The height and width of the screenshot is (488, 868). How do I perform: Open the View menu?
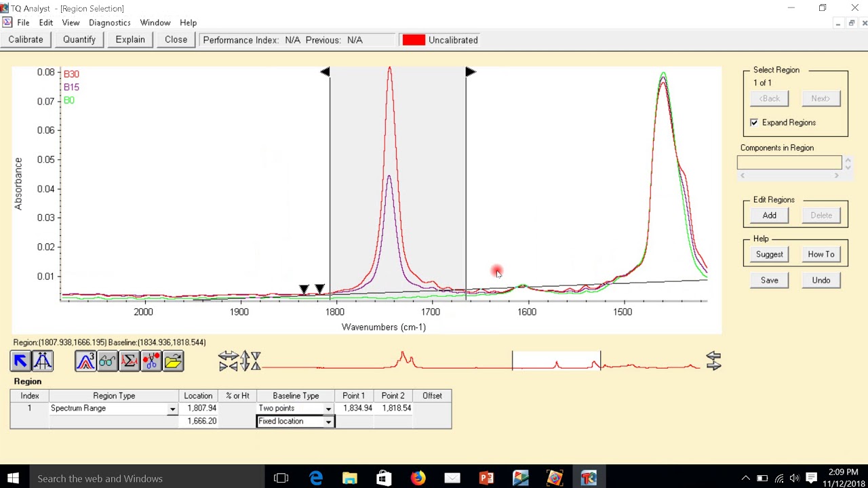(71, 22)
